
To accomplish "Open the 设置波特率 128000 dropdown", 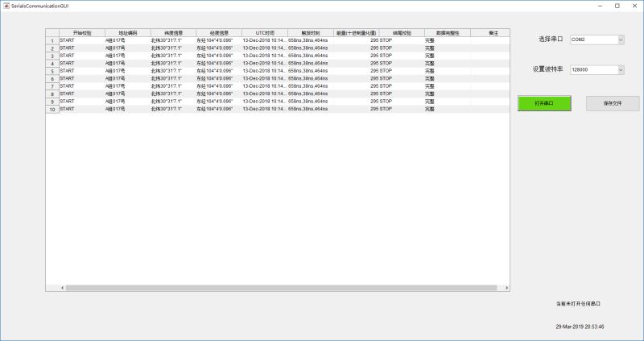I will click(x=597, y=70).
